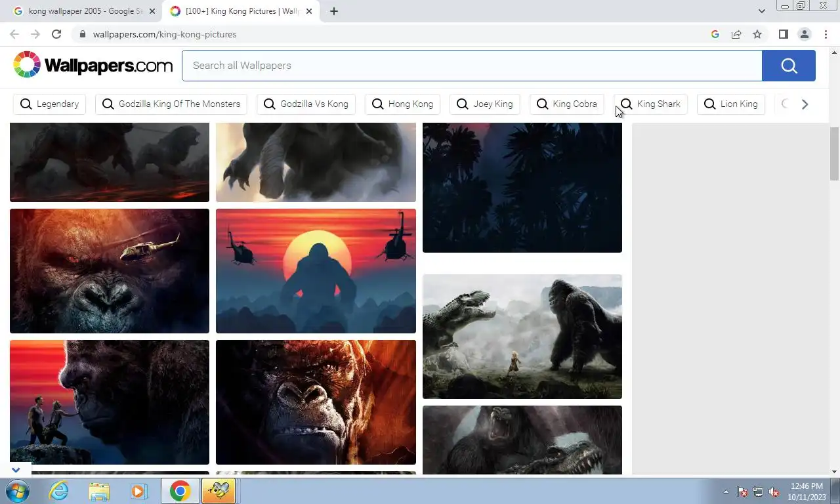
Task: Open File Explorer folder on the taskbar
Action: [99, 491]
